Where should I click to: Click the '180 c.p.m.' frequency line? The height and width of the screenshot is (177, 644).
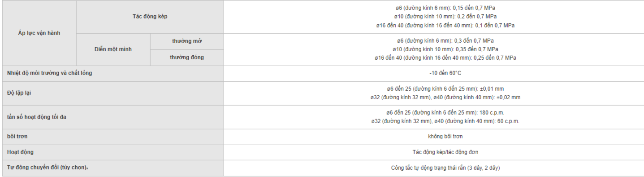445,113
